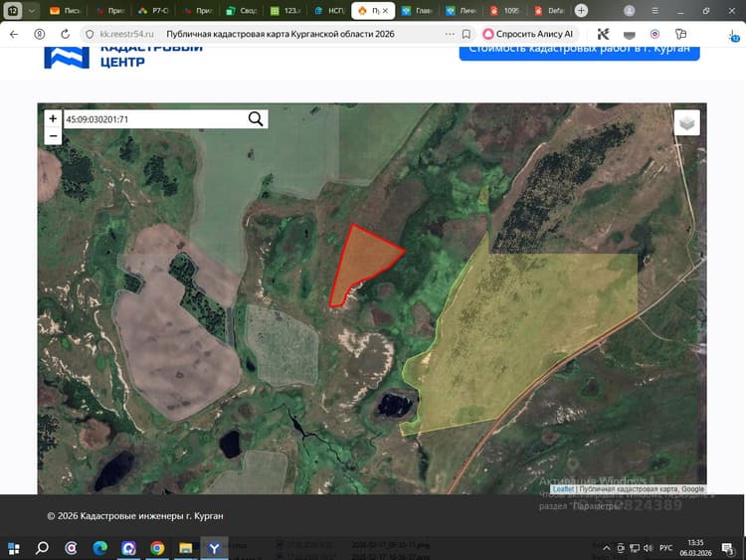Open Google Chrome from taskbar
746x560 pixels.
pyautogui.click(x=157, y=548)
